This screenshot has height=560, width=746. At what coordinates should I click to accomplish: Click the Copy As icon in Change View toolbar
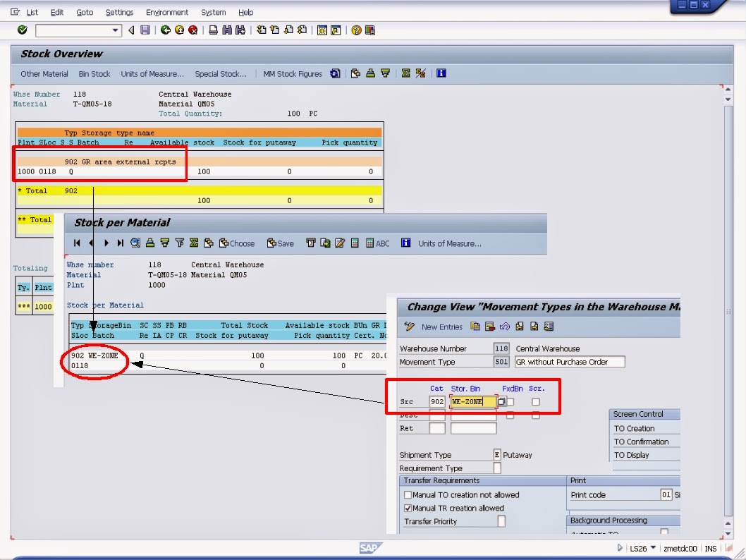click(475, 327)
